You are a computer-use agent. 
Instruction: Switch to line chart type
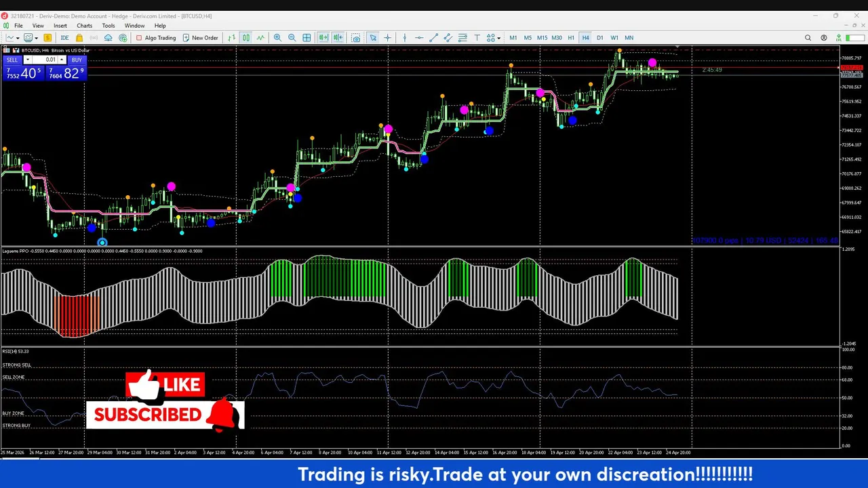[x=260, y=38]
